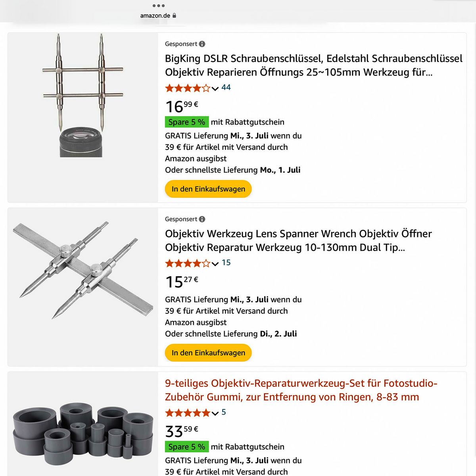Open the 15 reviews count link
Screen dimensions: 476x476
coord(226,263)
